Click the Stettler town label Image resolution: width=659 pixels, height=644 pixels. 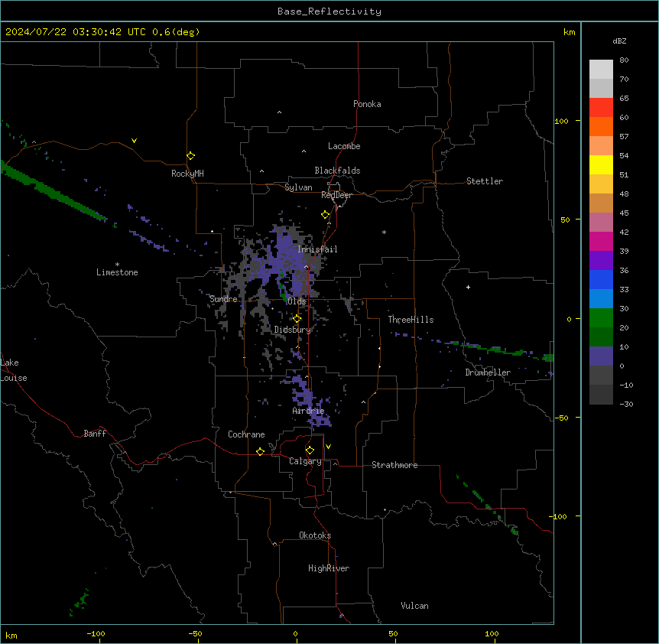(485, 181)
